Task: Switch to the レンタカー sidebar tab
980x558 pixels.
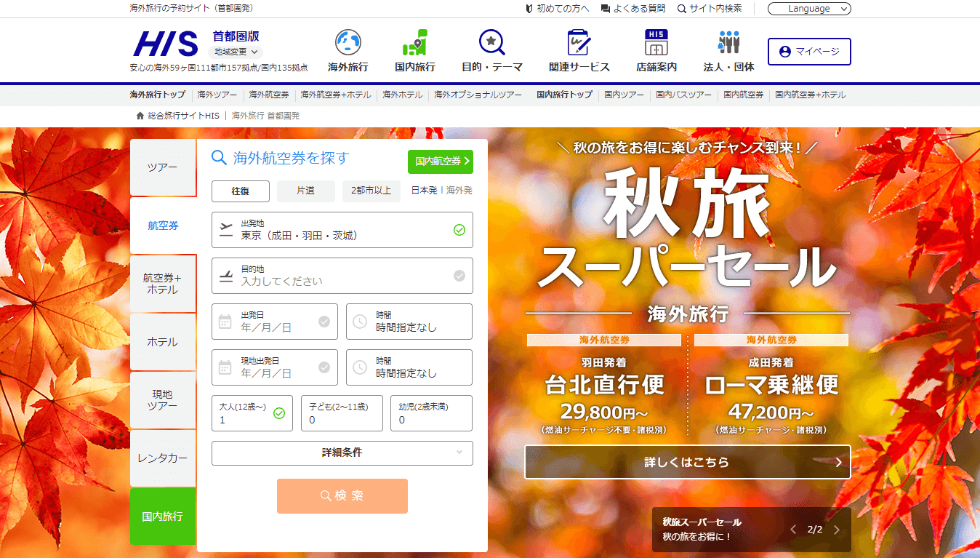Action: [163, 458]
